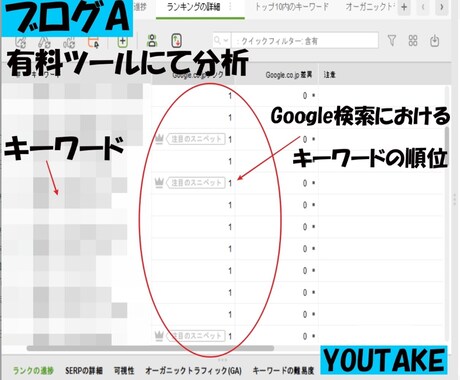Click the horizontal scrollbar under the table
460x380 pixels.
pyautogui.click(x=150, y=348)
